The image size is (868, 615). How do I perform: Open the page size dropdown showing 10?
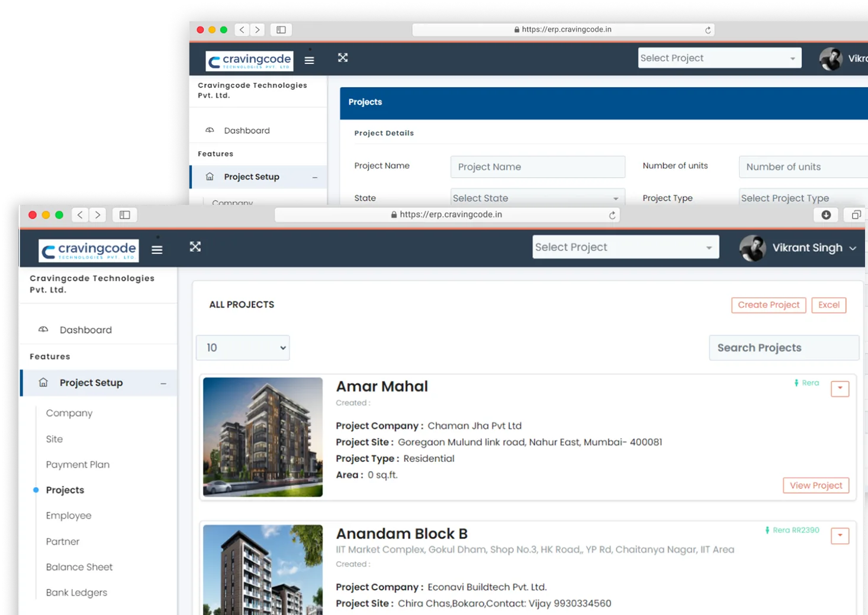coord(243,347)
